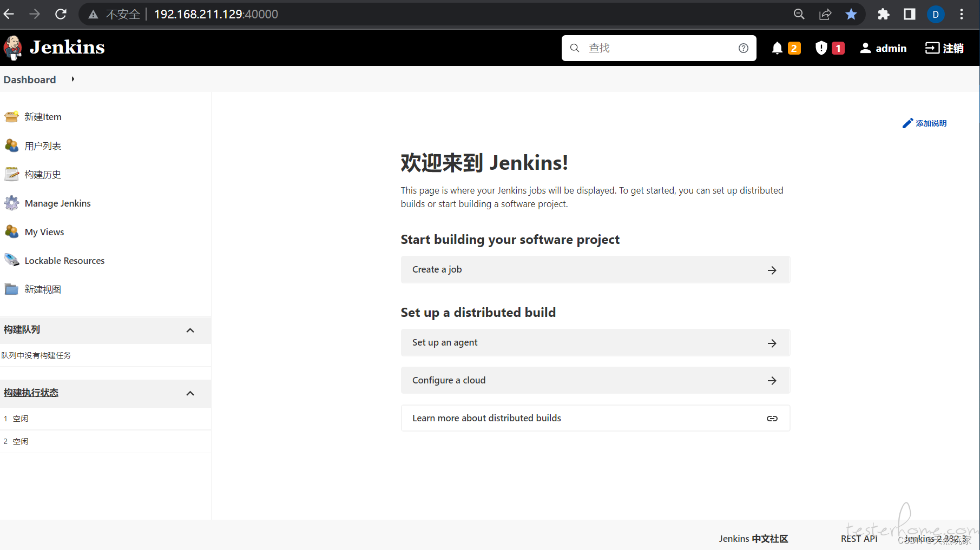
Task: Open the browser extensions puzzle icon
Action: click(x=884, y=14)
